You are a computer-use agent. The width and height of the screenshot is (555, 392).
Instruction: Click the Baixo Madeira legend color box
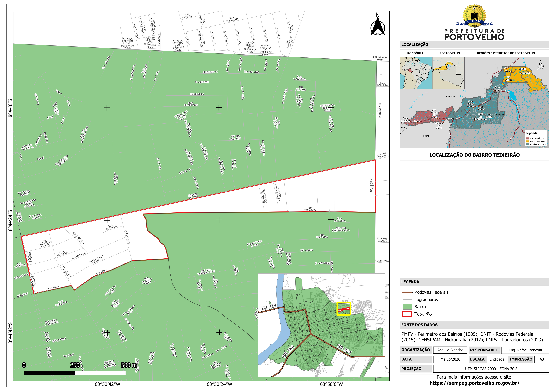click(x=527, y=142)
